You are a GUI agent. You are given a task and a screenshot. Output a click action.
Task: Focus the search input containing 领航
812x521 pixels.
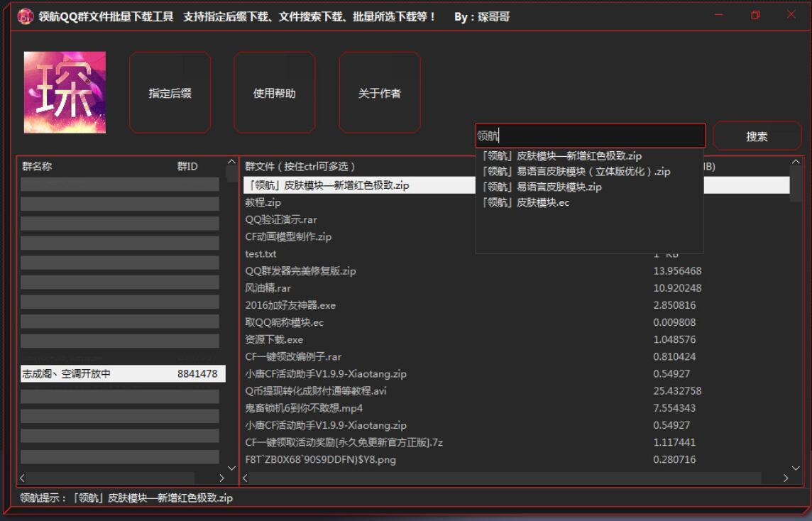(589, 136)
